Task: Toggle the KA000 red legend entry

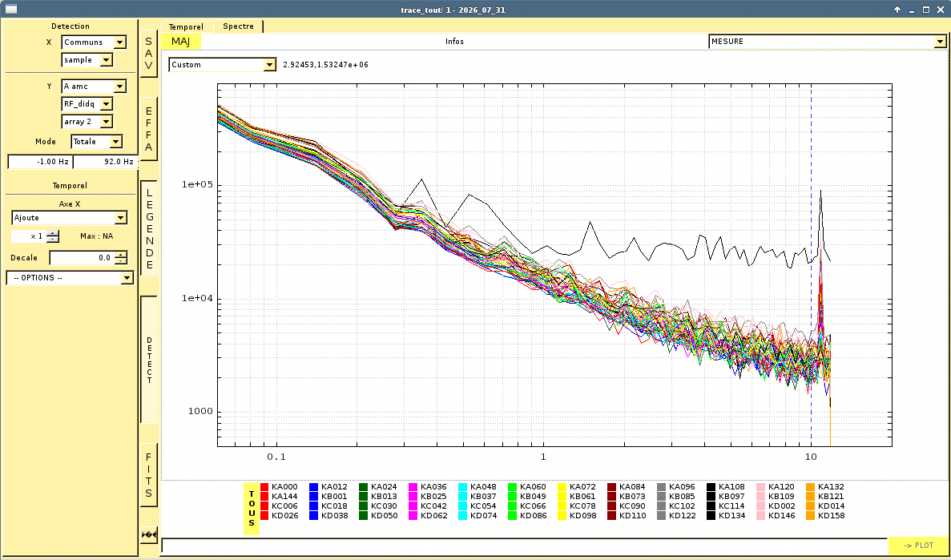Action: click(x=279, y=486)
